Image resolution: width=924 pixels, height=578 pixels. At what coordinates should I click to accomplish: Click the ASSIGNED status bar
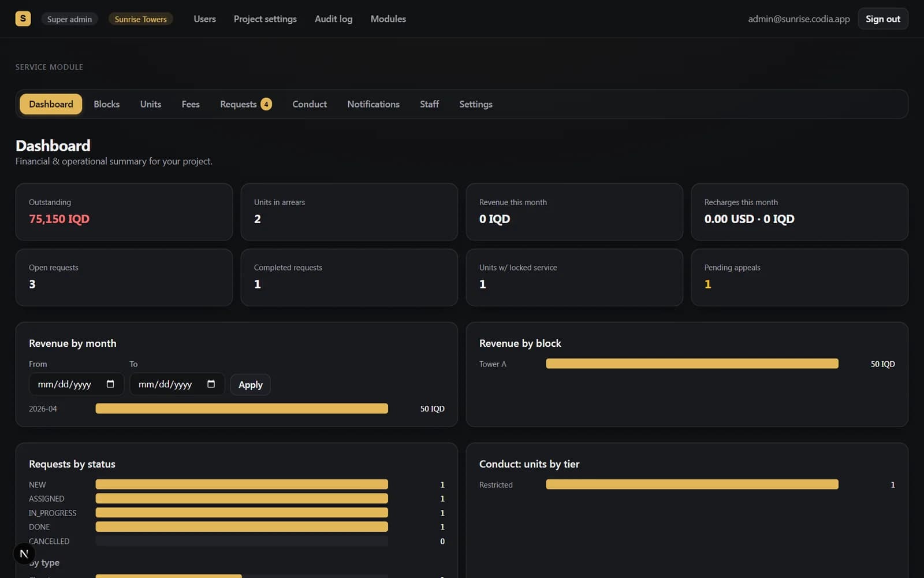(x=242, y=498)
